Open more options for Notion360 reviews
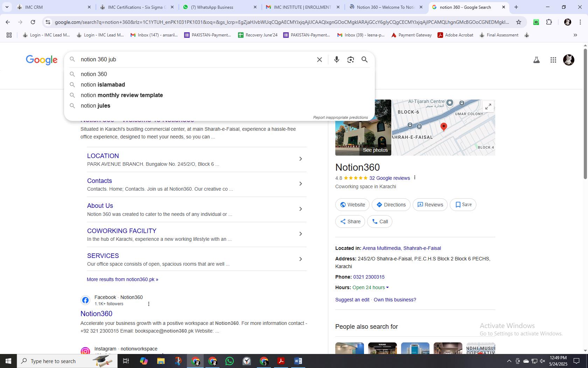This screenshot has width=588, height=368. [415, 178]
